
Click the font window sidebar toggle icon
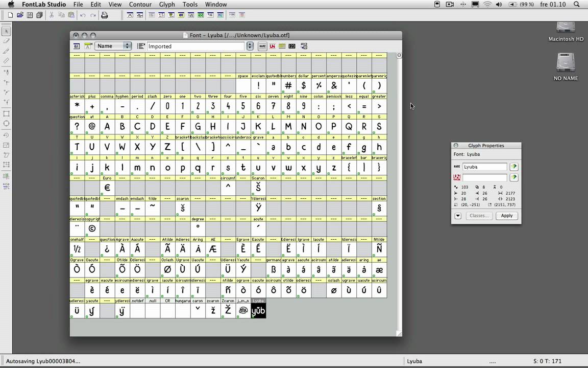tap(77, 46)
